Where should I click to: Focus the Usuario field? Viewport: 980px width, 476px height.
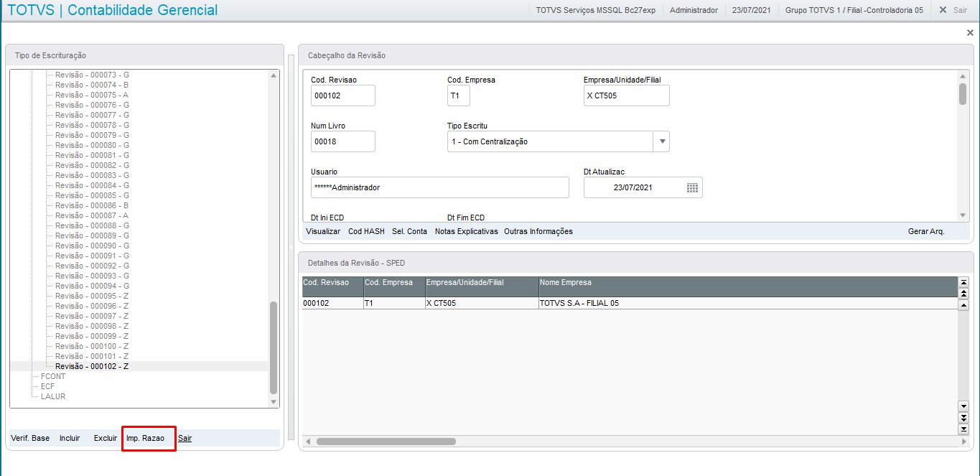coord(440,187)
